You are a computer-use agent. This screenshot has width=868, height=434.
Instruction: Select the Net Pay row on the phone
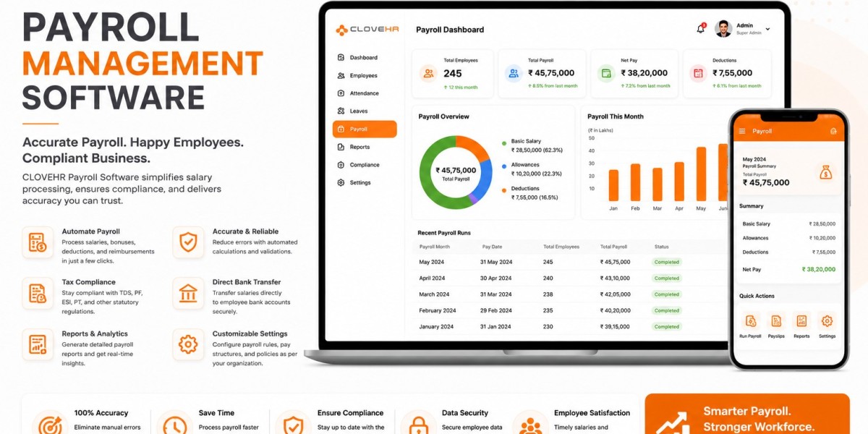click(x=788, y=269)
